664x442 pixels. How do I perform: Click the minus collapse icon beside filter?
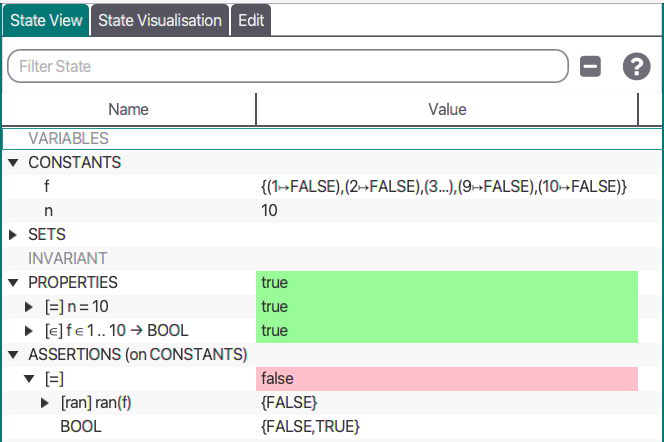click(x=590, y=67)
